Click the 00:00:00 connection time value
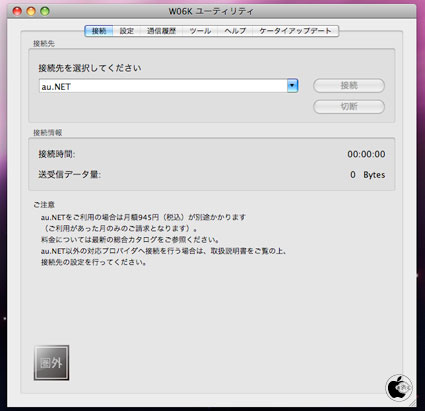The image size is (425, 411). pos(366,154)
